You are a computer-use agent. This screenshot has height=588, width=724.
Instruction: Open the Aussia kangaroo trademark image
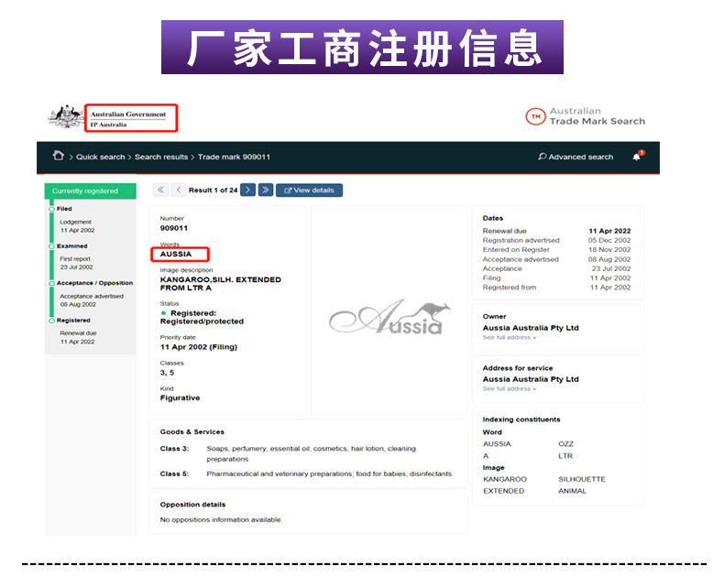pos(389,317)
